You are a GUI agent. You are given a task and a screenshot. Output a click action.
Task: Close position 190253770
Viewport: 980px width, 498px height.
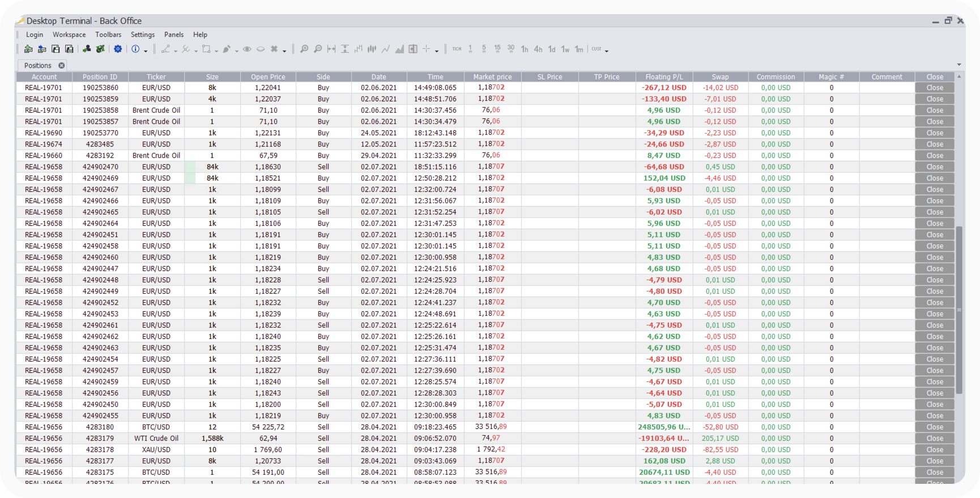coord(935,133)
